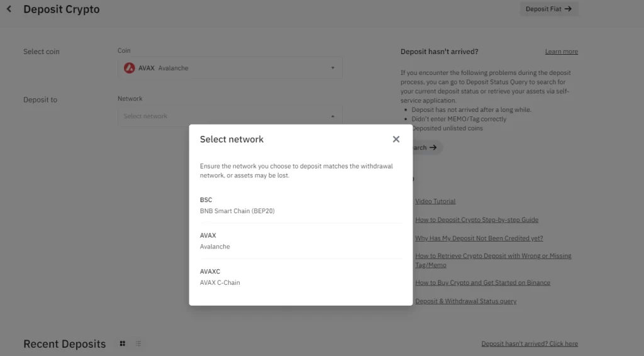The height and width of the screenshot is (356, 644).
Task: Click the back arrow beside Deposit Crypto
Action: [x=9, y=9]
